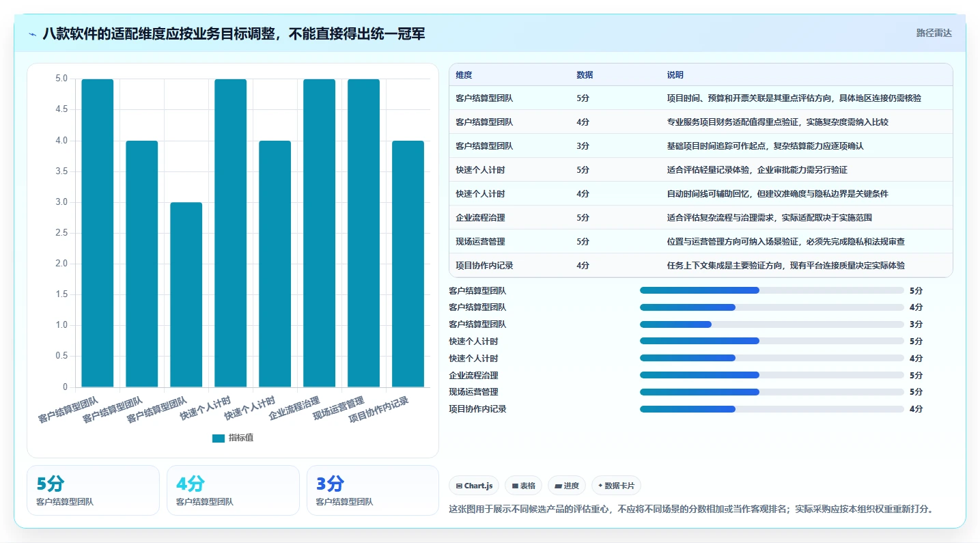The width and height of the screenshot is (980, 543).
Task: Click the 现场运营管理 chart bar
Action: [364, 233]
